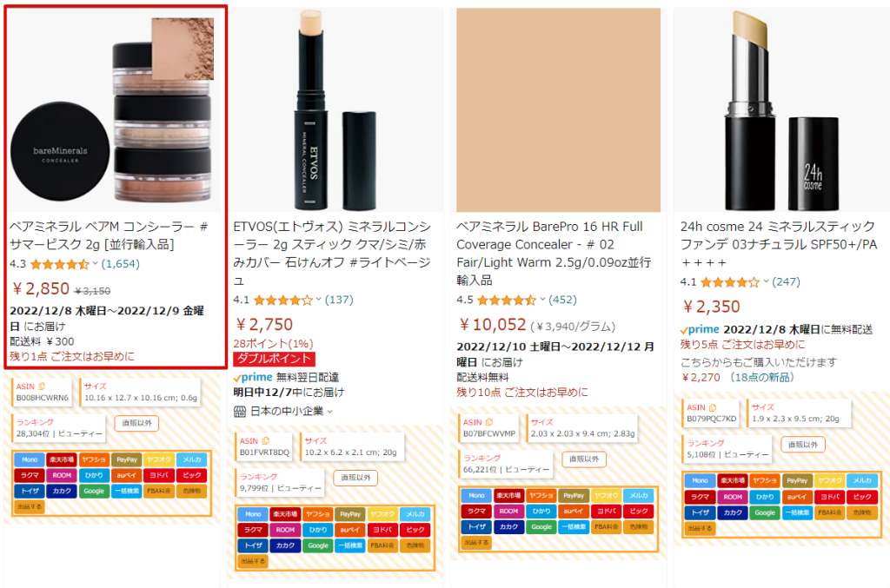Click Google button under BarePro concealer
The height and width of the screenshot is (588, 890).
coord(541,526)
